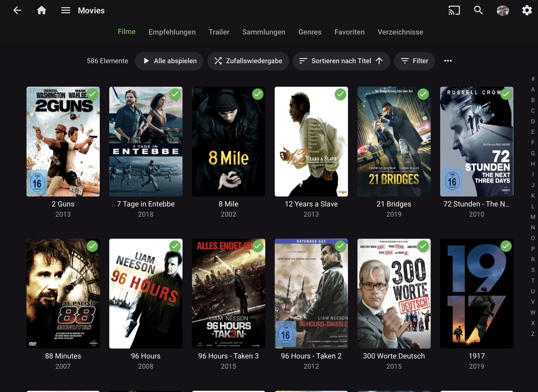The height and width of the screenshot is (392, 538).
Task: Jump to letter D in alphabet index
Action: coord(533,121)
